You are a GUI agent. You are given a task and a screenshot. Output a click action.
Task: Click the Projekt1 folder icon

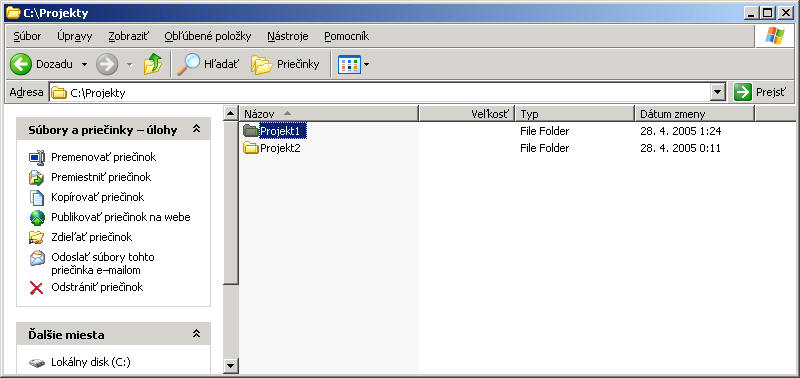pyautogui.click(x=251, y=131)
